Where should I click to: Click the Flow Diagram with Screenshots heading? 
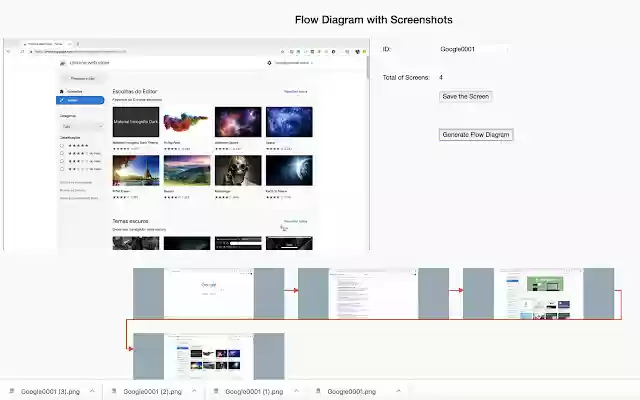373,20
